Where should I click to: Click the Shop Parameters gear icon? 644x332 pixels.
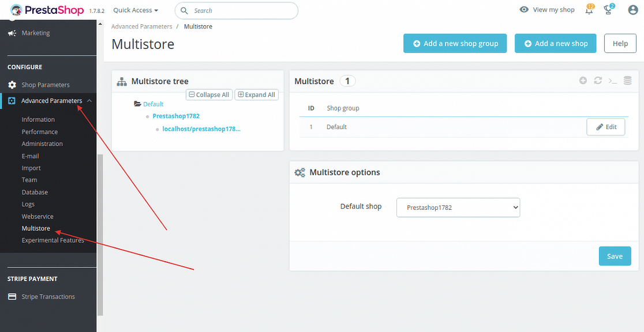(x=12, y=85)
